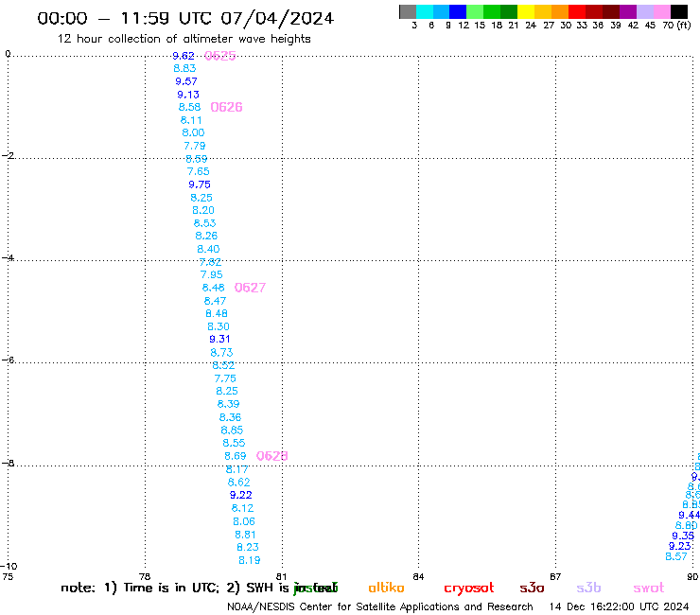
Task: Click the '14 Dec 16:22:00 UTC 2024' timestamp
Action: pyautogui.click(x=620, y=607)
